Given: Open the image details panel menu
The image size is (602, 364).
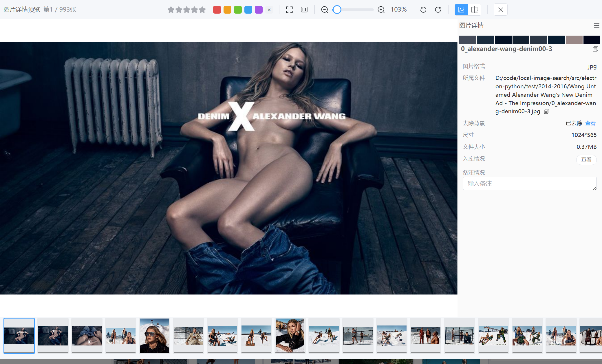Looking at the screenshot, I should 596,25.
